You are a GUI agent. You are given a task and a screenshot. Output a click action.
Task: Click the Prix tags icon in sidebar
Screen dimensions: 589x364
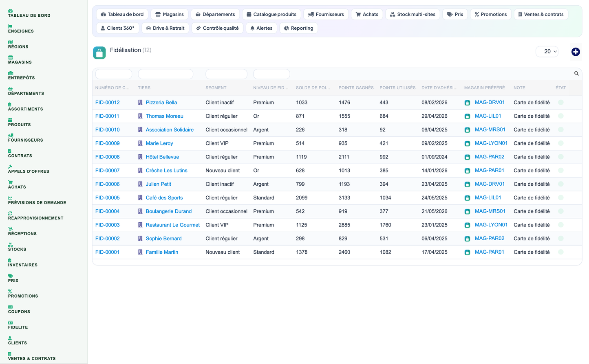(10, 276)
